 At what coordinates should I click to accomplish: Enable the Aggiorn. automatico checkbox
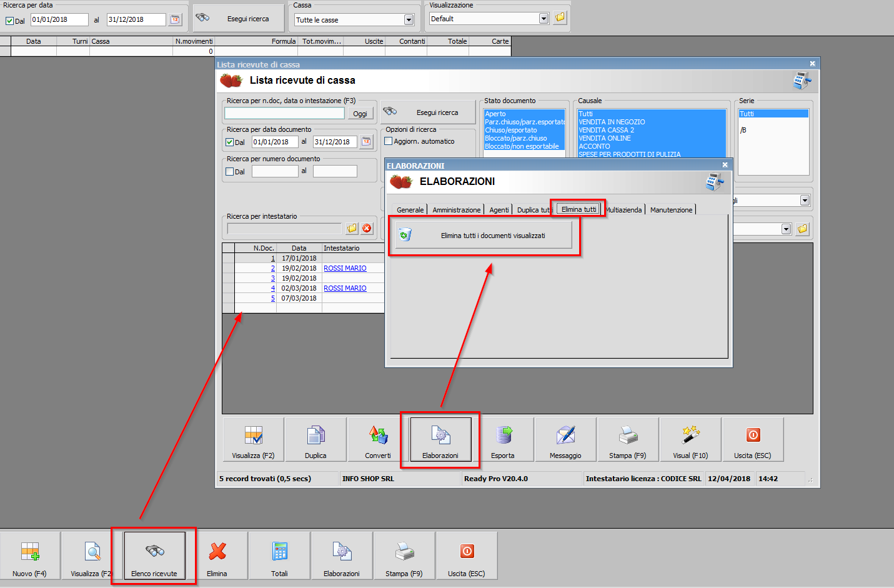pos(388,141)
